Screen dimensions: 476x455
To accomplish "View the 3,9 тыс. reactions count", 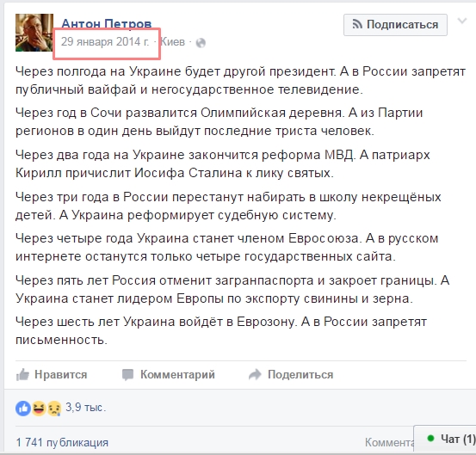I will click(85, 408).
